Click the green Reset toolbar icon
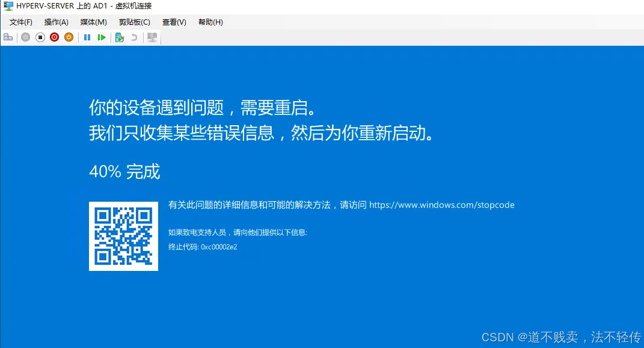644x348 pixels. pos(102,37)
